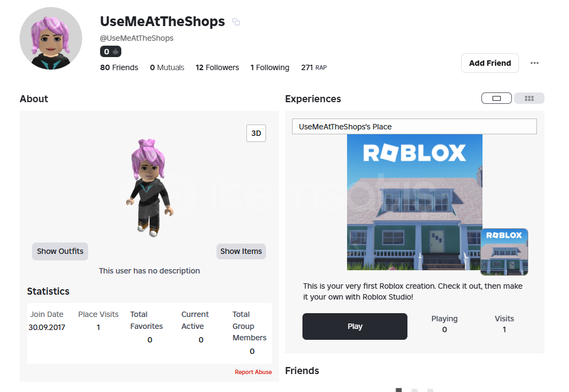
Task: Click the Add Friend button
Action: 490,63
